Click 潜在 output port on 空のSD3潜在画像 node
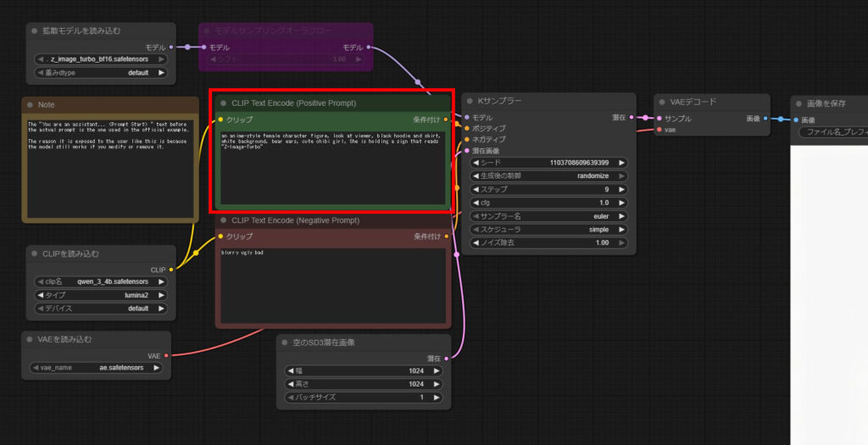The width and height of the screenshot is (868, 445). 446,358
